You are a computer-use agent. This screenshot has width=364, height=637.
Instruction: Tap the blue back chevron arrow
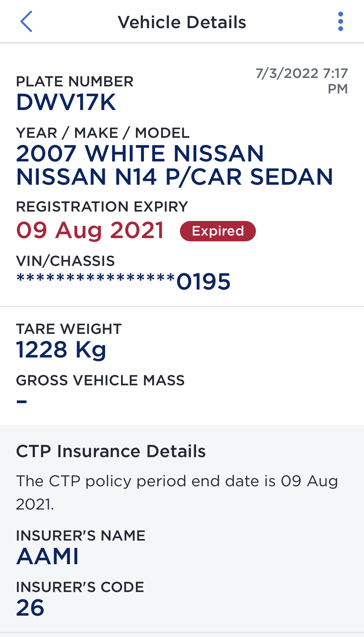26,21
